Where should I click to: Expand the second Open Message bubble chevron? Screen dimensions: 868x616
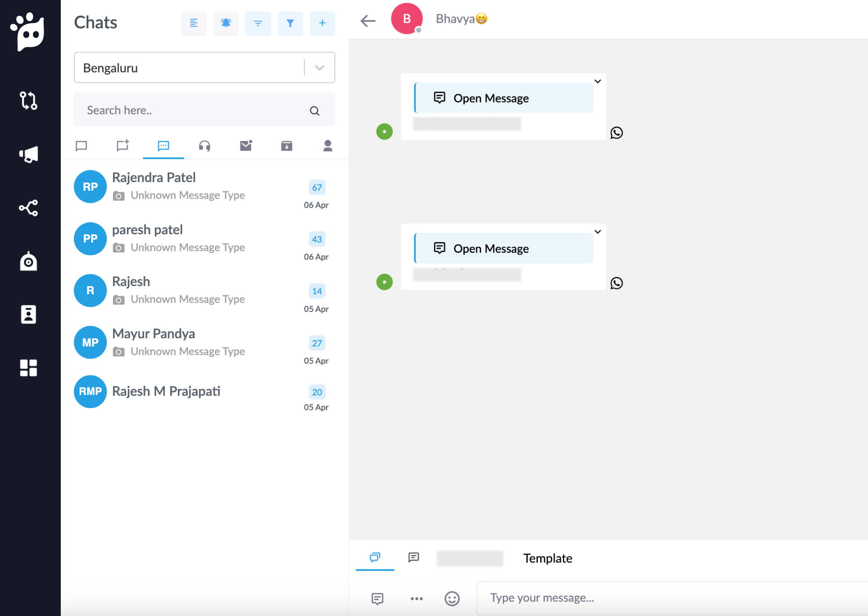[x=597, y=232]
